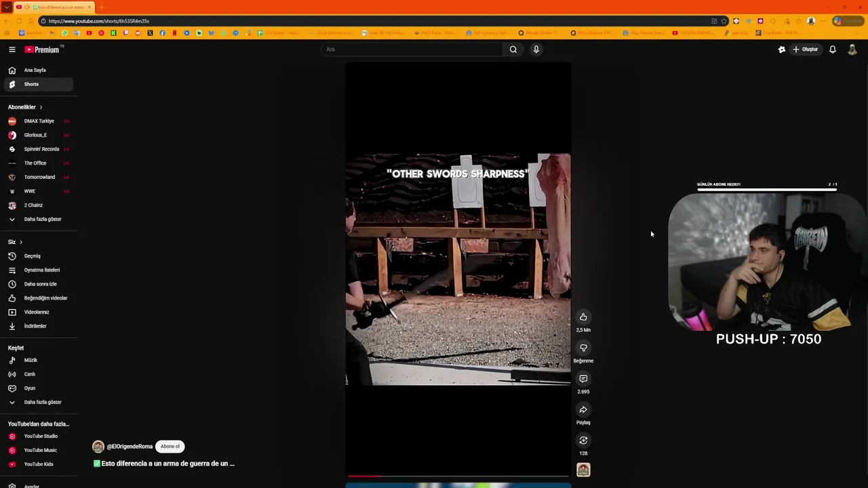Open Oynatma listeleri playlists
Viewport: 868px width, 488px height.
[39, 270]
